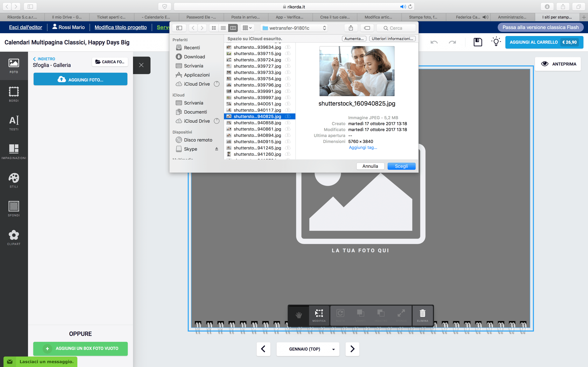Open the Impaginazioni layouts panel
The height and width of the screenshot is (367, 588).
[x=14, y=152]
